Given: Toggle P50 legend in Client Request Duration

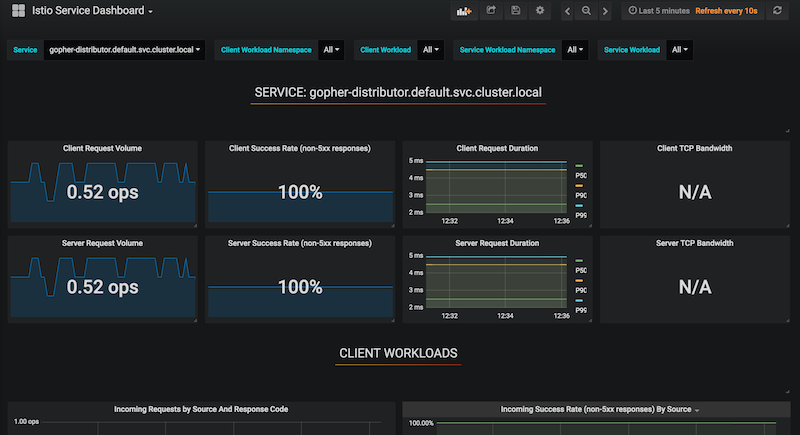Looking at the screenshot, I should [581, 175].
